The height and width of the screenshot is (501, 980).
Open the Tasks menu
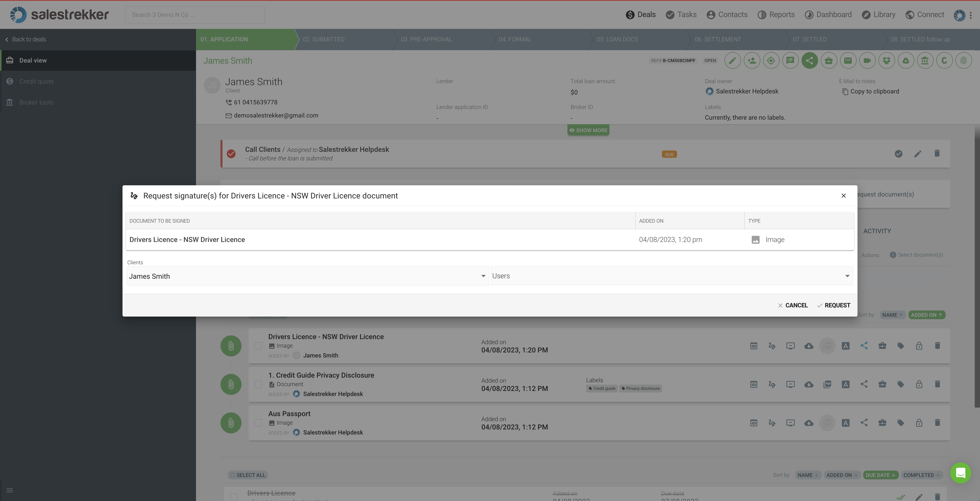pyautogui.click(x=681, y=14)
